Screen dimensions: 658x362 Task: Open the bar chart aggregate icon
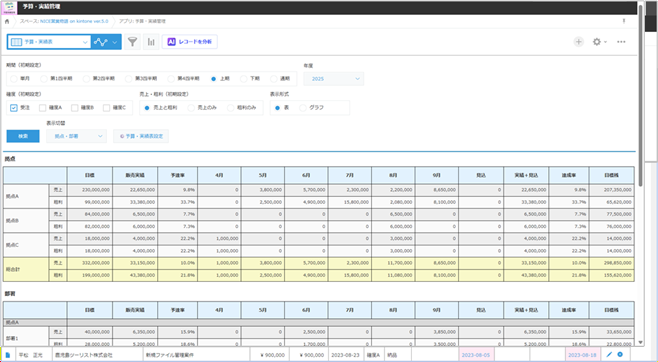[x=151, y=42]
